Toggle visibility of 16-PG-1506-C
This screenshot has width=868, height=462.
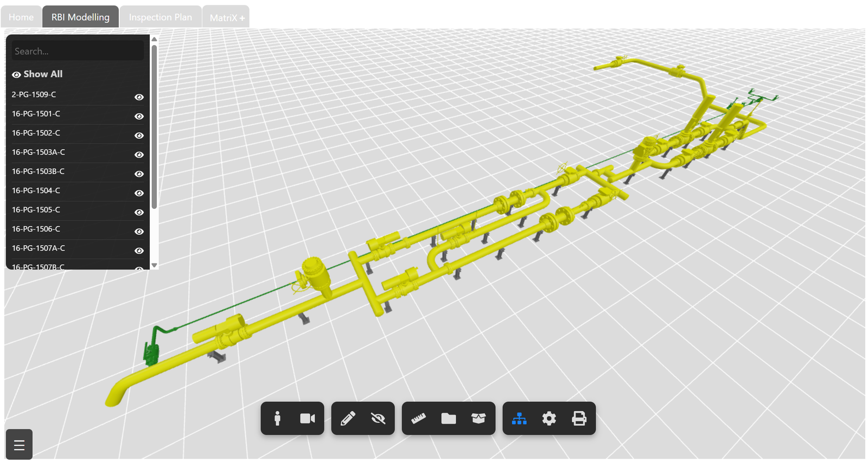coord(139,232)
